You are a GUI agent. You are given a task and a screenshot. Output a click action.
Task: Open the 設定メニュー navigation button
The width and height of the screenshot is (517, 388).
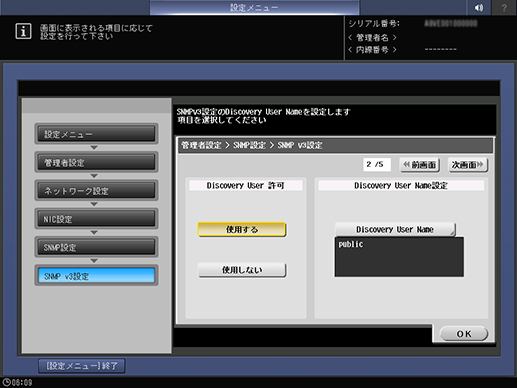pos(96,134)
